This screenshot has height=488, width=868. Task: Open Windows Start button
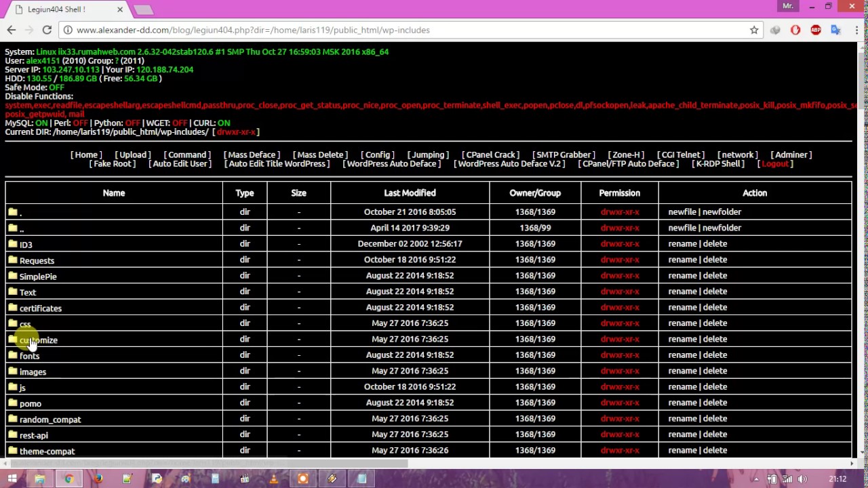point(12,479)
